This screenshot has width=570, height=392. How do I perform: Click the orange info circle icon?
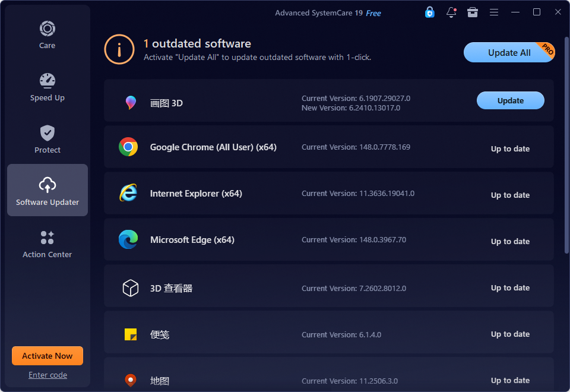[x=119, y=49]
